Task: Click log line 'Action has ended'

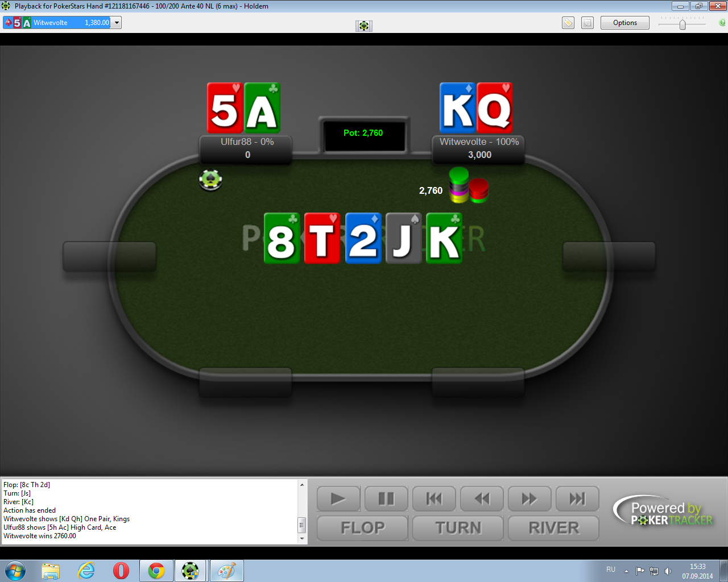Action: tap(30, 510)
